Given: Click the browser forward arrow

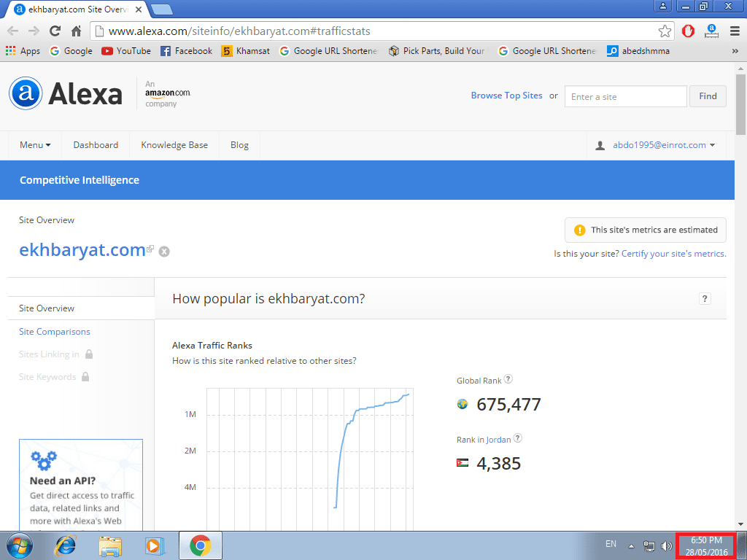Looking at the screenshot, I should click(34, 31).
